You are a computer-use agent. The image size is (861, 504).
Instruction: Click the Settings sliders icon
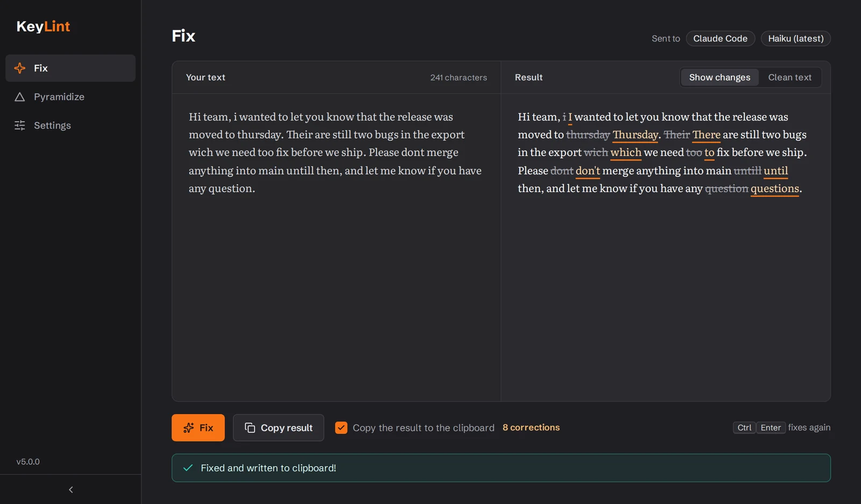click(20, 125)
